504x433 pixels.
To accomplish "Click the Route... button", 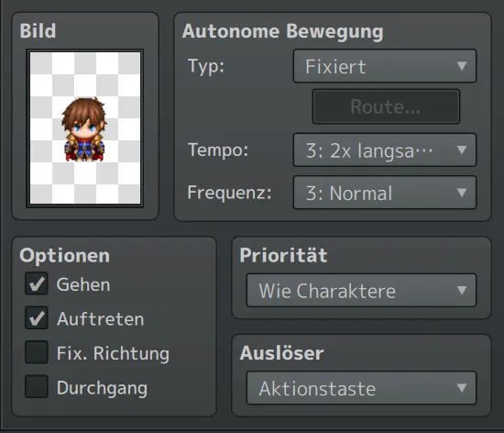I will (x=386, y=106).
